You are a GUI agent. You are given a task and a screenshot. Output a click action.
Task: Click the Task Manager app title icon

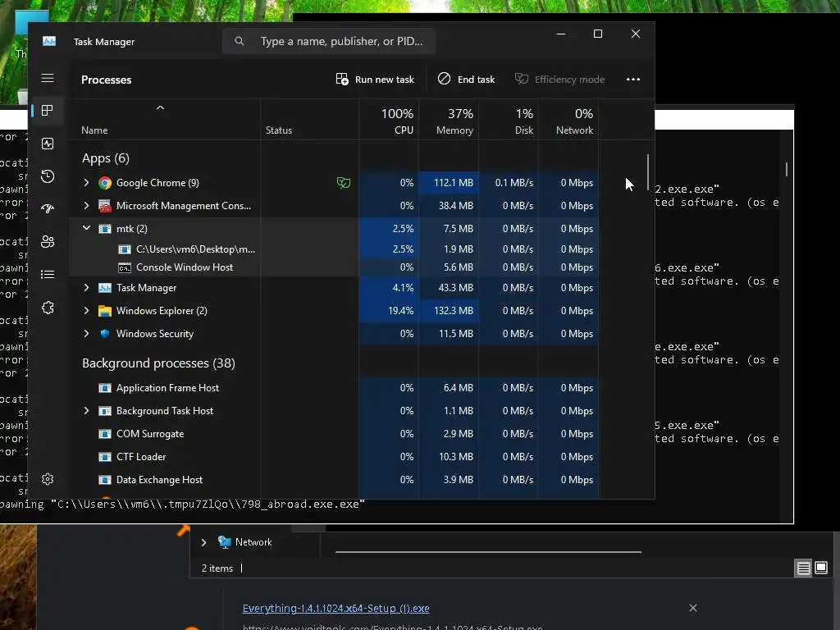point(49,41)
